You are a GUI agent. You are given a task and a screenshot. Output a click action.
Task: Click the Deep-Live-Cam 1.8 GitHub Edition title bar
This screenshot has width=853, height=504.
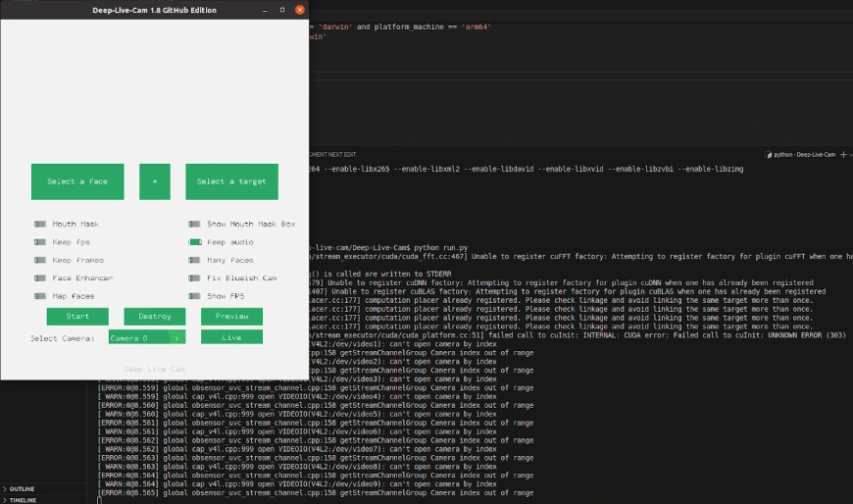[155, 10]
